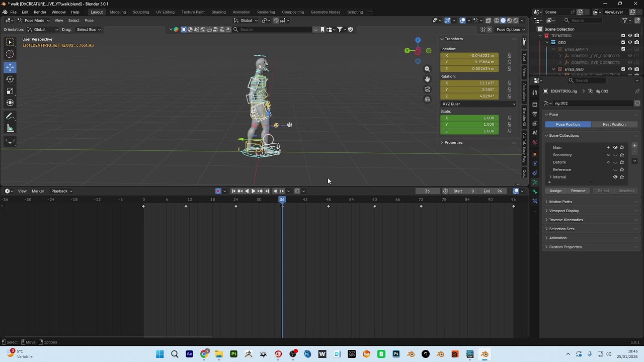
Task: Expand the Properties panel in sidebar
Action: point(453,142)
